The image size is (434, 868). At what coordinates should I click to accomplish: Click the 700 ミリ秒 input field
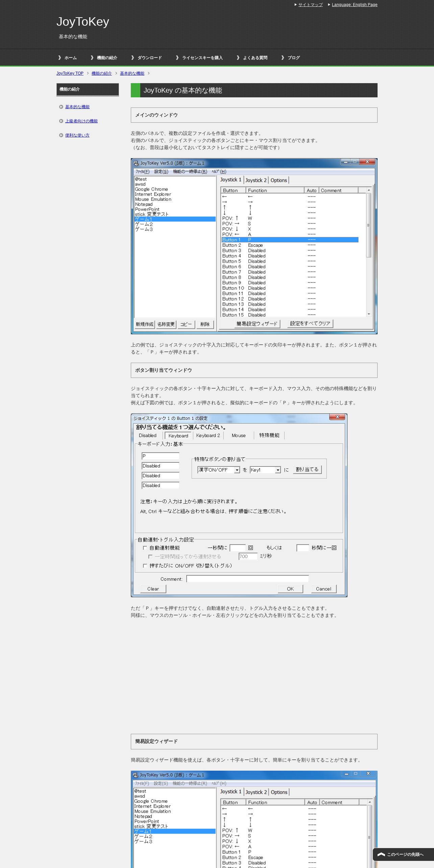[248, 556]
